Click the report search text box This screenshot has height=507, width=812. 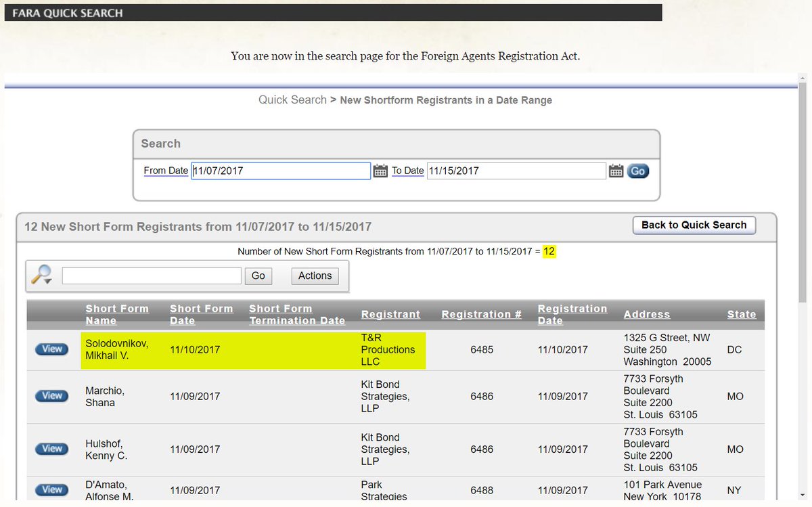tap(152, 275)
